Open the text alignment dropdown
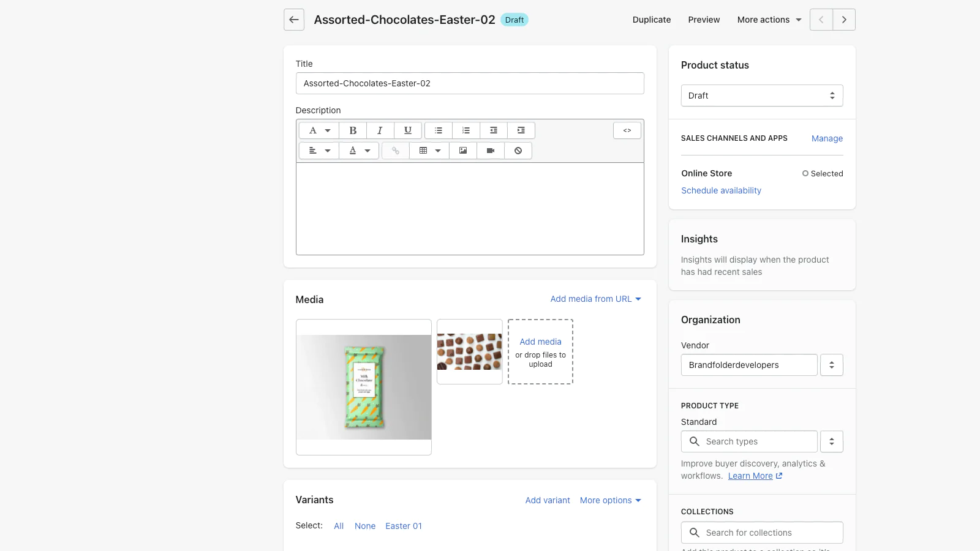This screenshot has width=980, height=551. click(x=319, y=151)
